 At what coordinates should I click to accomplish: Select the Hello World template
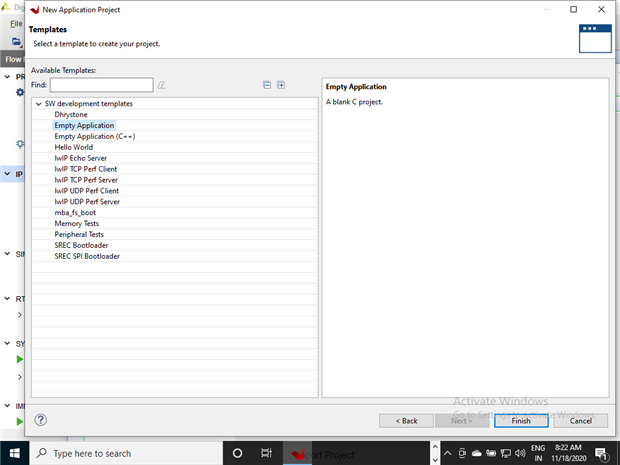click(x=73, y=147)
